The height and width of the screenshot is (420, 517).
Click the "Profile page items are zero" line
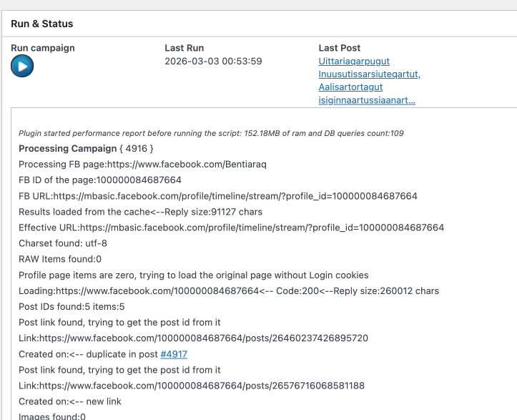point(193,275)
